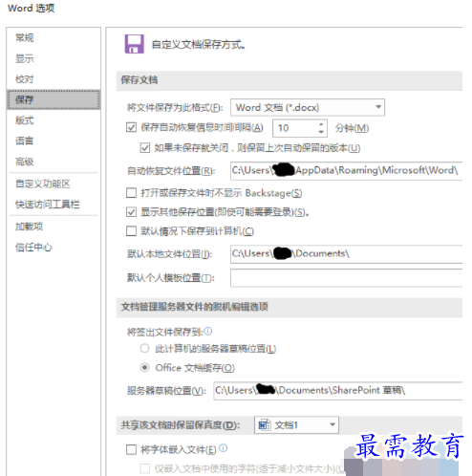Enable 打开或保存文件时不显示 Backstage checkbox
The width and height of the screenshot is (472, 476).
point(131,193)
